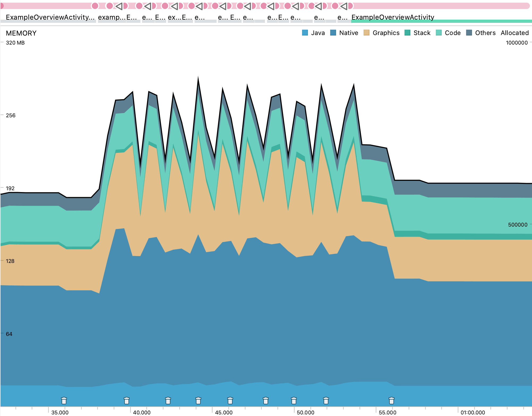Click trash icon just after 45.000 mark
This screenshot has height=416, width=532.
pos(230,400)
